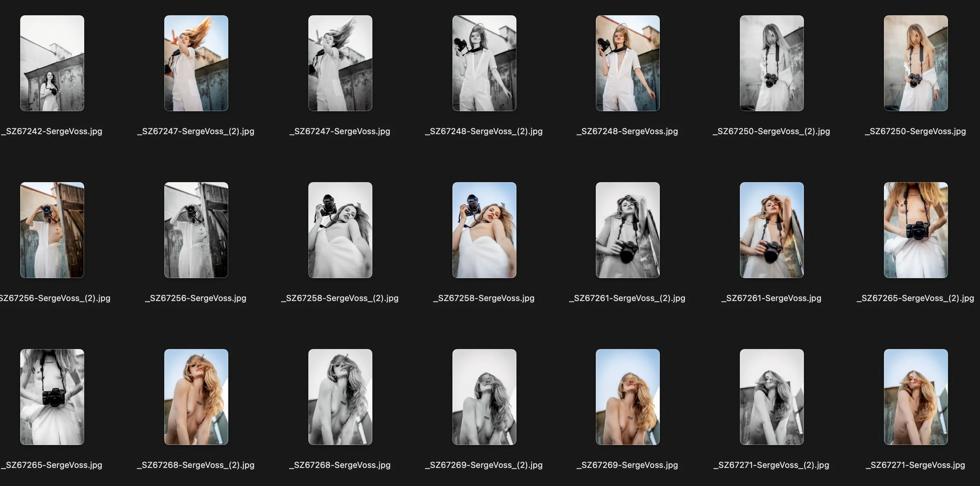This screenshot has height=486, width=980.
Task: Select the monochrome _SZ67256-SergeVoss.jpg thumbnail
Action: 195,232
